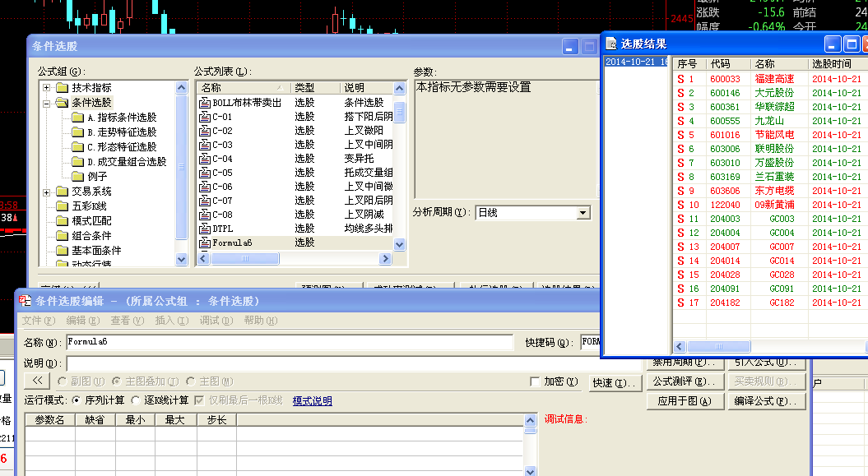
Task: Click 公式组 tree vertical scrollbar thumb
Action: [181, 167]
